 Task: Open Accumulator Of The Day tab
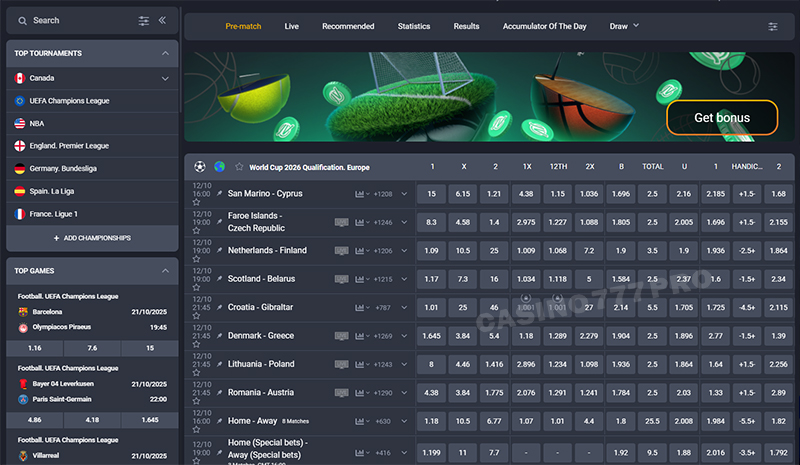pyautogui.click(x=544, y=26)
